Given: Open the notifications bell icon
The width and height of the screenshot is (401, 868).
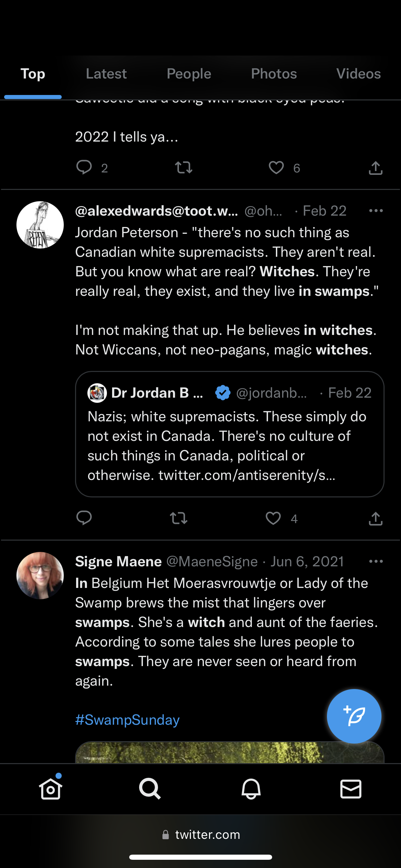Looking at the screenshot, I should pyautogui.click(x=251, y=789).
